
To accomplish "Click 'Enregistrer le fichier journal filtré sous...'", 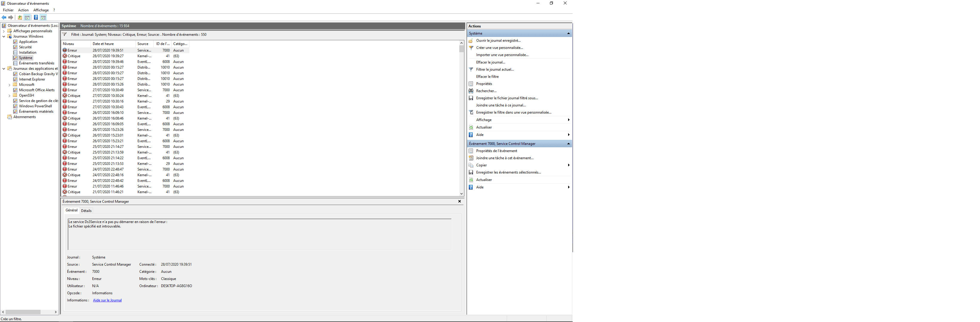I will coord(507,98).
